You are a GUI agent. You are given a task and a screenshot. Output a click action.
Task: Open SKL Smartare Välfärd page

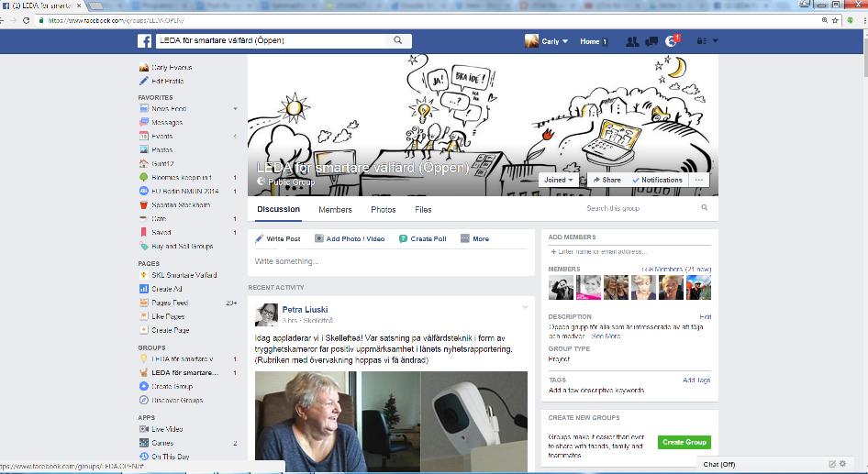[x=184, y=275]
